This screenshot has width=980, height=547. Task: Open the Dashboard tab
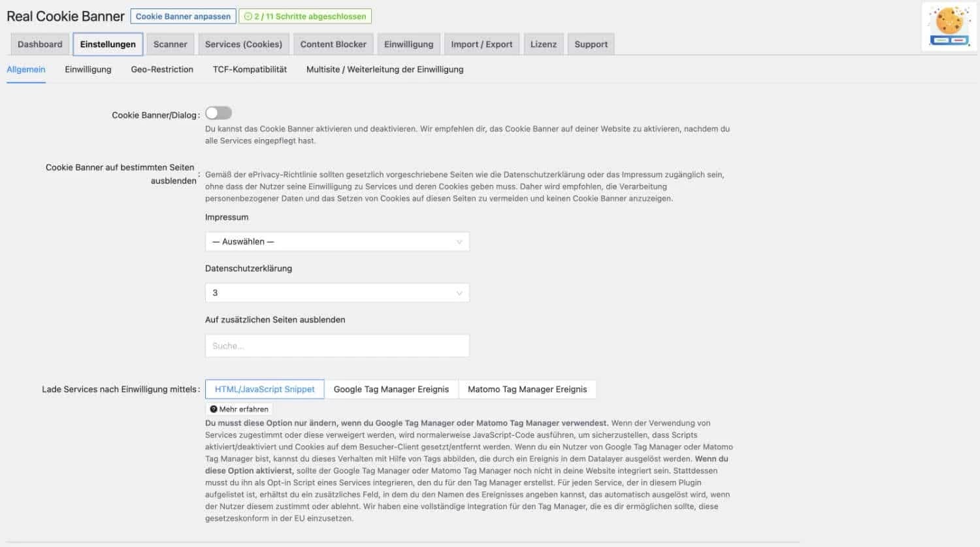pos(40,44)
